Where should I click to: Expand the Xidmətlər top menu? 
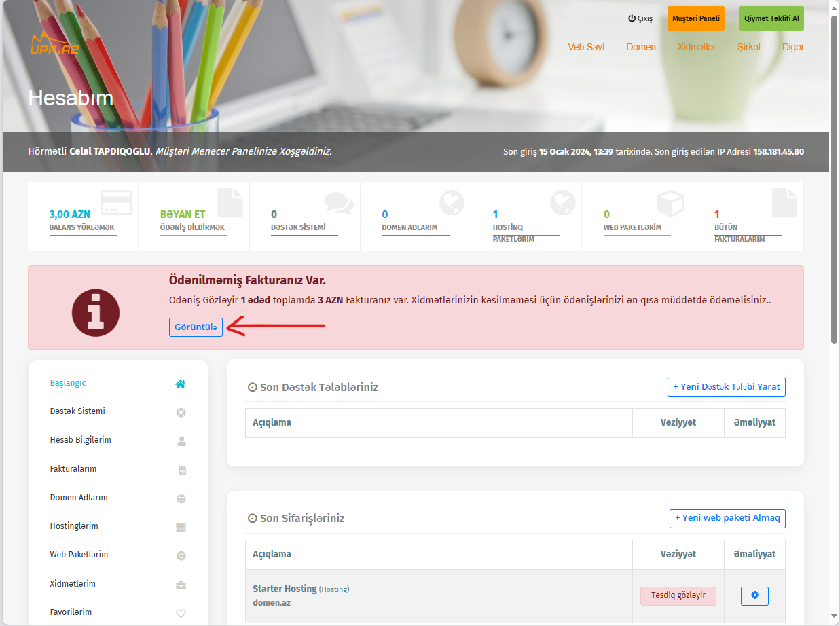point(696,47)
